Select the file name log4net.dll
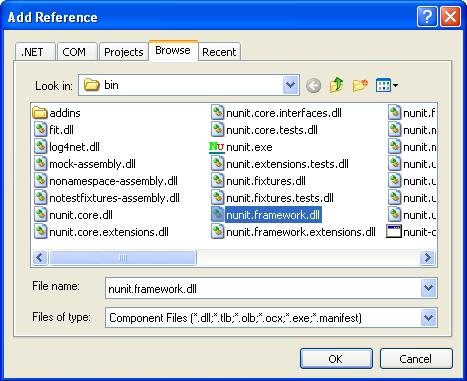 pyautogui.click(x=74, y=147)
